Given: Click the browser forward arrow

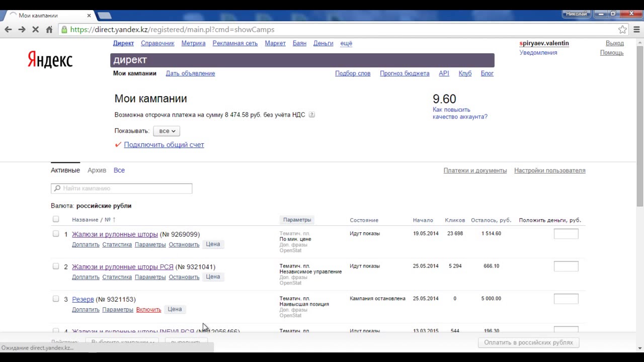Looking at the screenshot, I should pos(22,30).
